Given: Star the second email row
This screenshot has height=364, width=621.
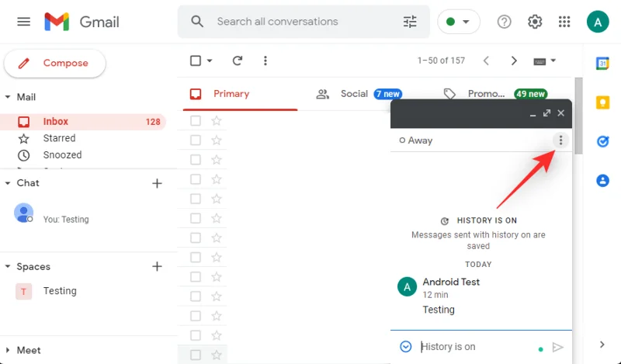Looking at the screenshot, I should point(217,140).
